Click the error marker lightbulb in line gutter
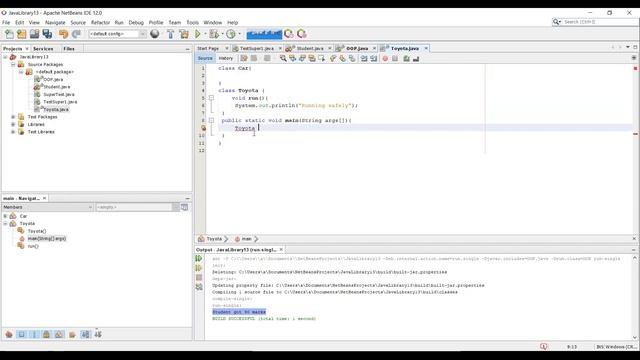The height and width of the screenshot is (360, 640). pos(203,128)
